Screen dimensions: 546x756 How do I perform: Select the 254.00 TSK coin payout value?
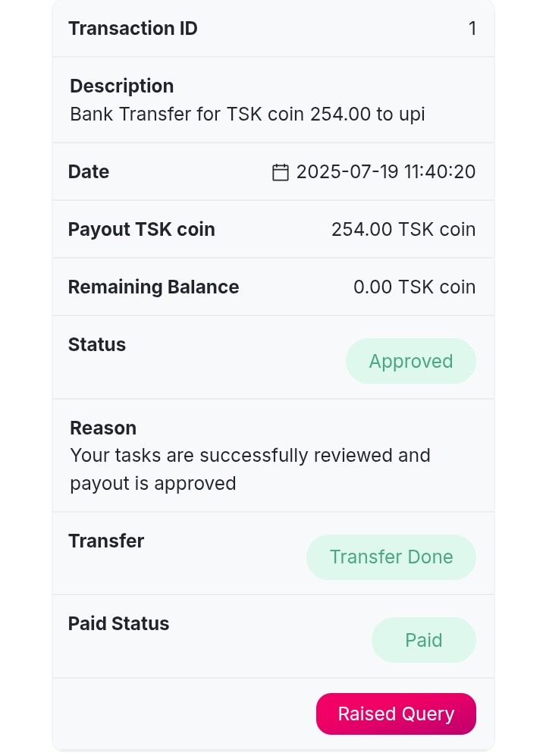tap(403, 230)
